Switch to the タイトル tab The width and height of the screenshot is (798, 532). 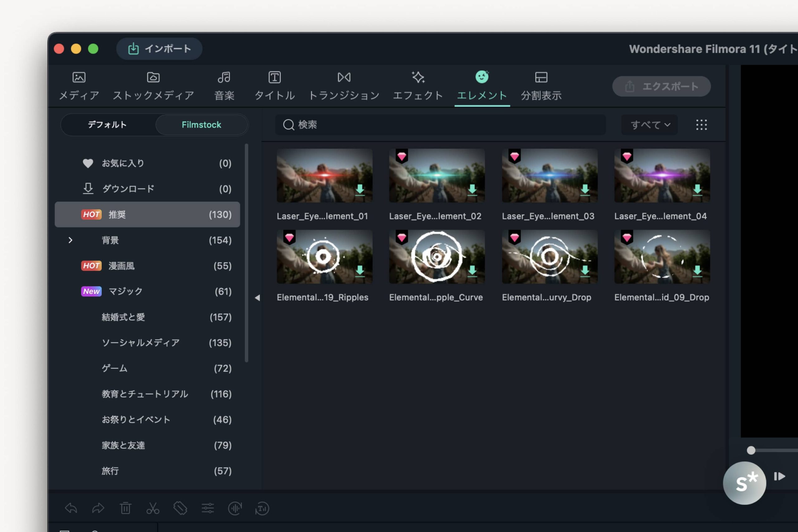click(275, 86)
